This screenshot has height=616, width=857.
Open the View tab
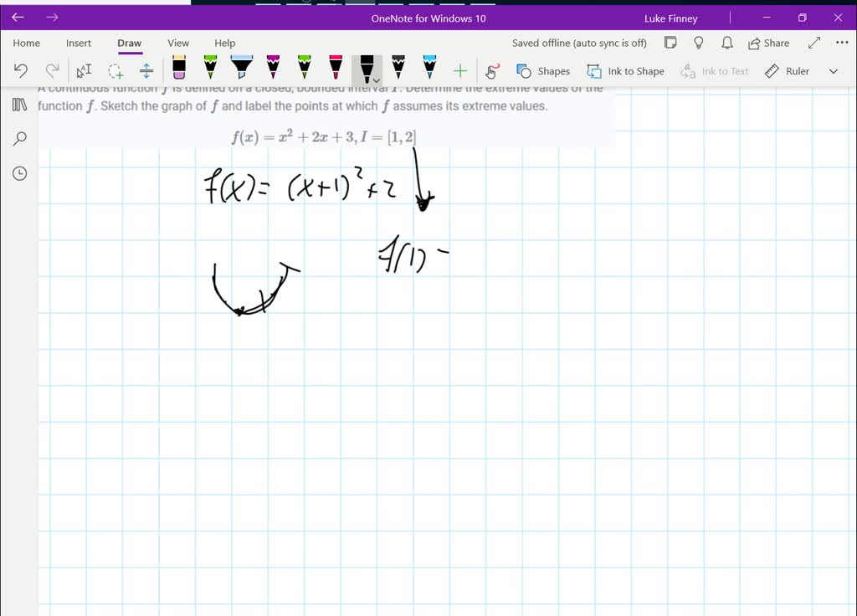178,43
